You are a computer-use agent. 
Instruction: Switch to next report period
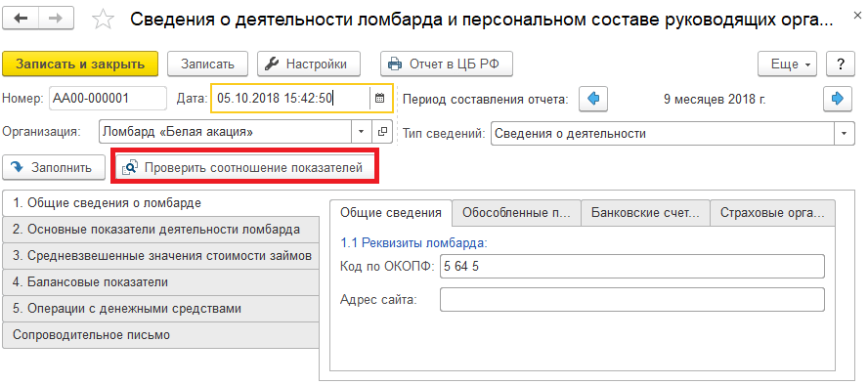coord(838,99)
